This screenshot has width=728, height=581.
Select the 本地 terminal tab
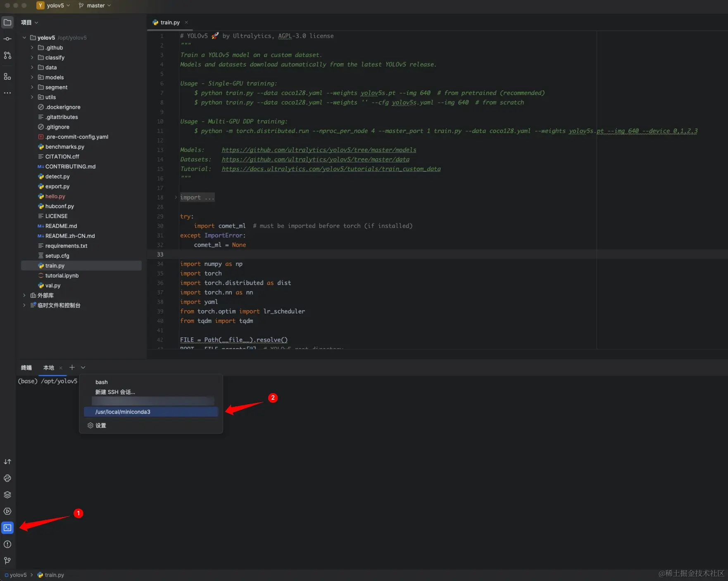[x=49, y=368]
